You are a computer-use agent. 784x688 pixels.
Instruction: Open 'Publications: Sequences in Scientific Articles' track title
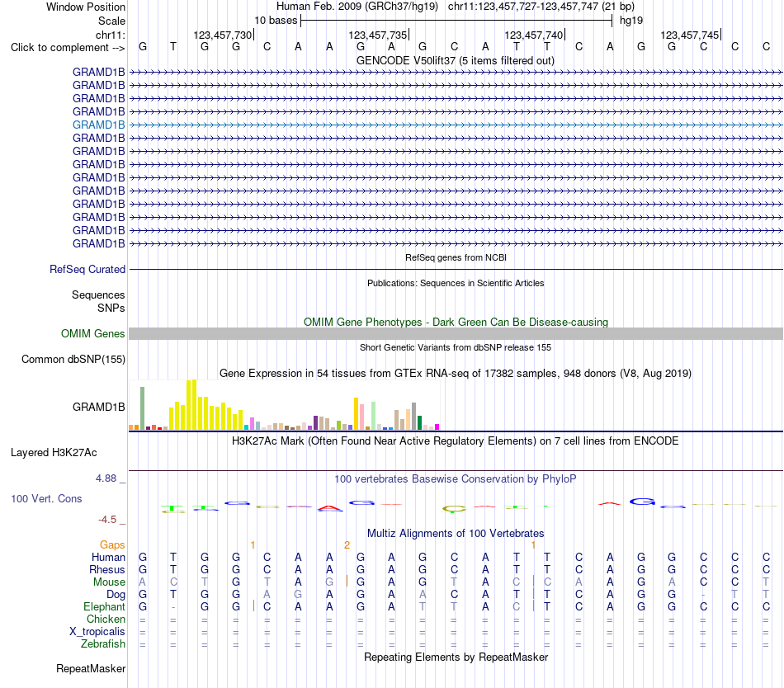coord(456,283)
